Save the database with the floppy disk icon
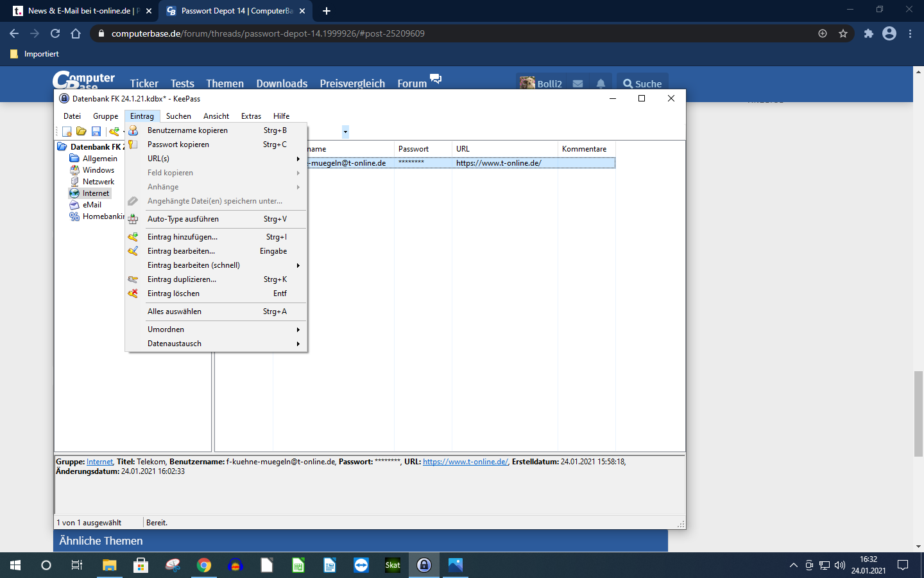This screenshot has height=578, width=924. click(x=96, y=132)
